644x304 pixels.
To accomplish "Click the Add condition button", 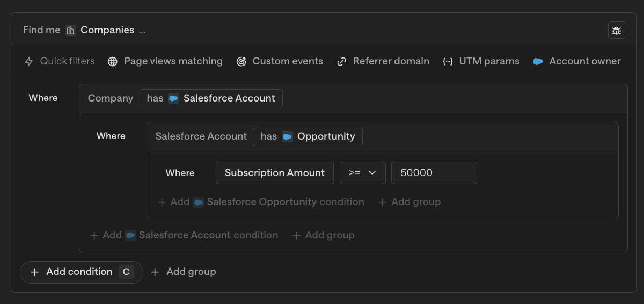I will tap(82, 272).
